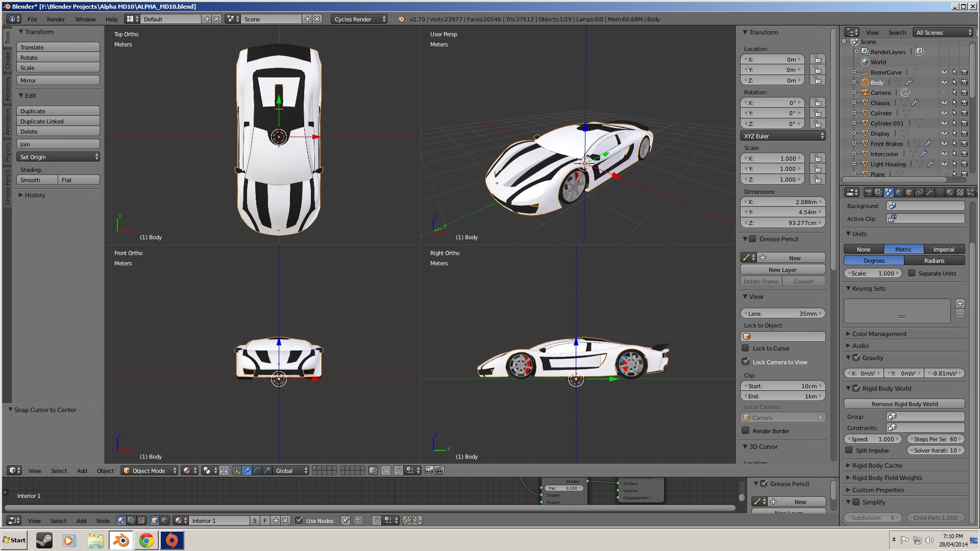980x551 pixels.
Task: Open the Material properties tab sphere icon
Action: [950, 192]
